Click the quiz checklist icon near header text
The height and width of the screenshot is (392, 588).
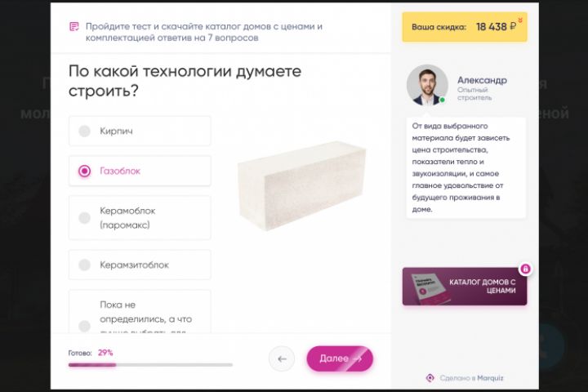pos(73,27)
